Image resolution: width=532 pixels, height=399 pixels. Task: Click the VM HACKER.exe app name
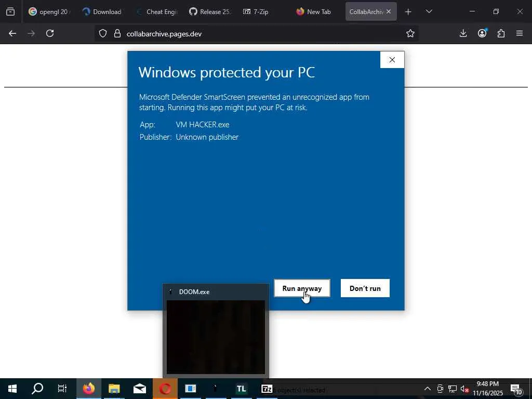tap(203, 125)
